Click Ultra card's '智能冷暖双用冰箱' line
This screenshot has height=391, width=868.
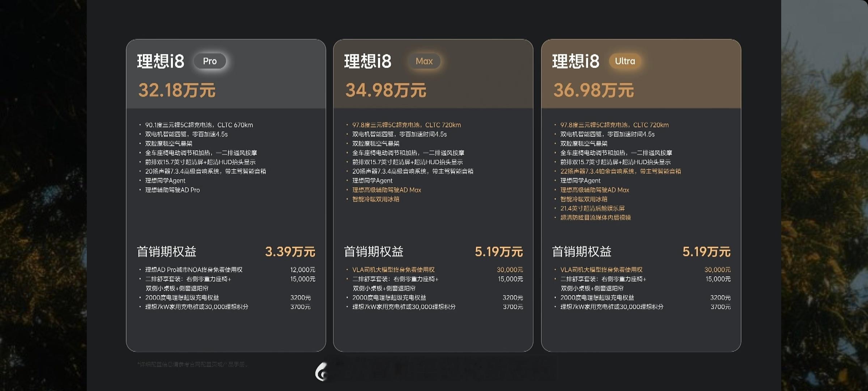point(584,199)
